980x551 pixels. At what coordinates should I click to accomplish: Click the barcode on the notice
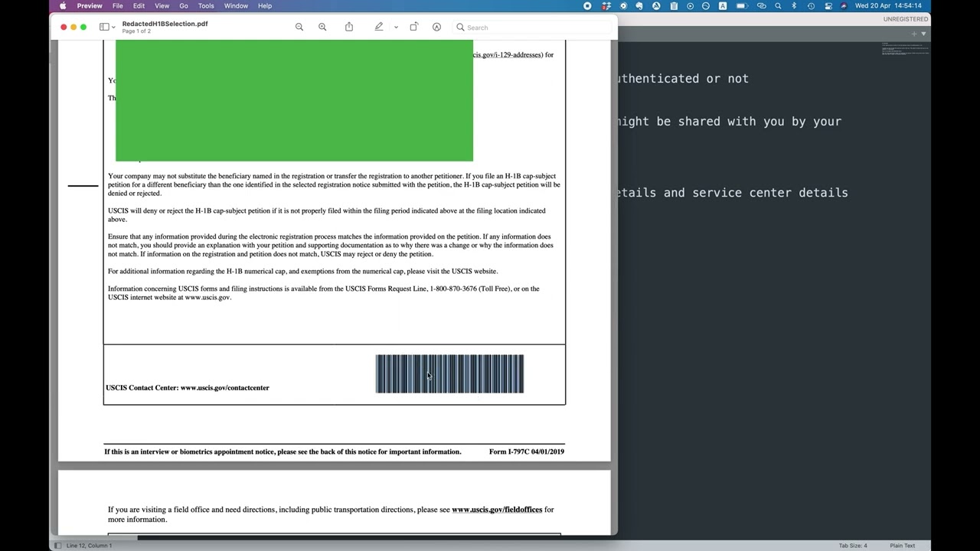[449, 373]
